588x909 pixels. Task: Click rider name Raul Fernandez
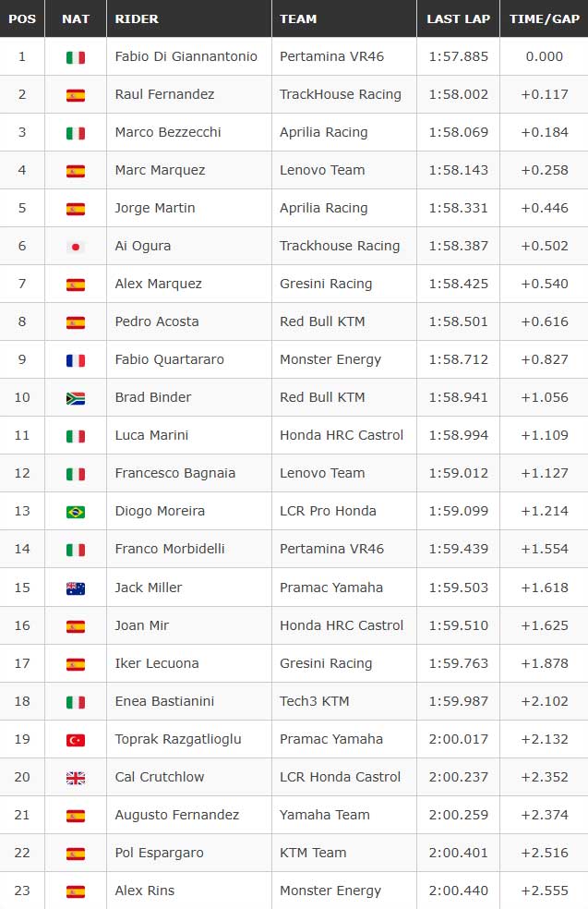pyautogui.click(x=164, y=94)
